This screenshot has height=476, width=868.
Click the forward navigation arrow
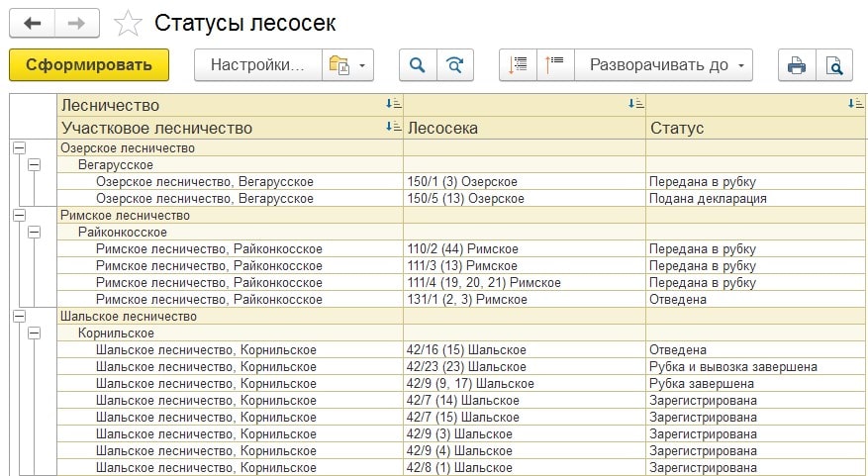click(x=77, y=23)
